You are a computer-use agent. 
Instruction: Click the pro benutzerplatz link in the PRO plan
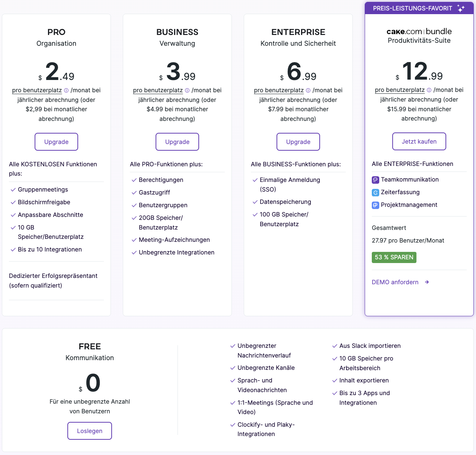[x=36, y=90]
